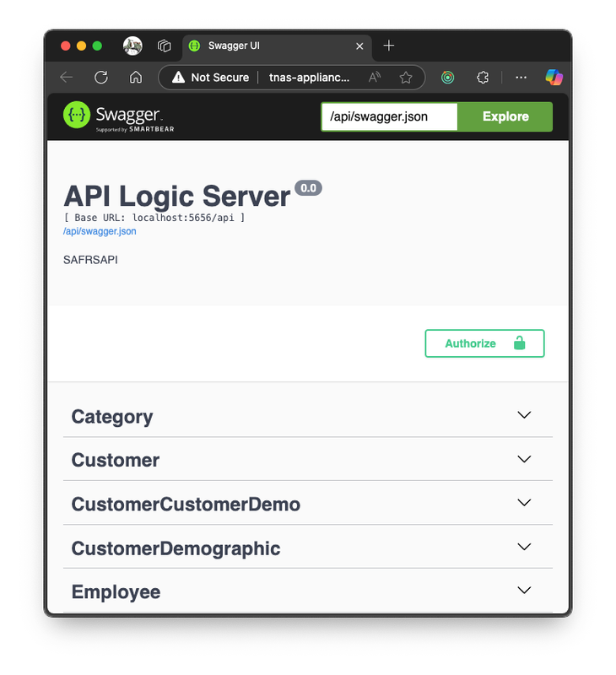Go to the browser home page

pyautogui.click(x=136, y=78)
